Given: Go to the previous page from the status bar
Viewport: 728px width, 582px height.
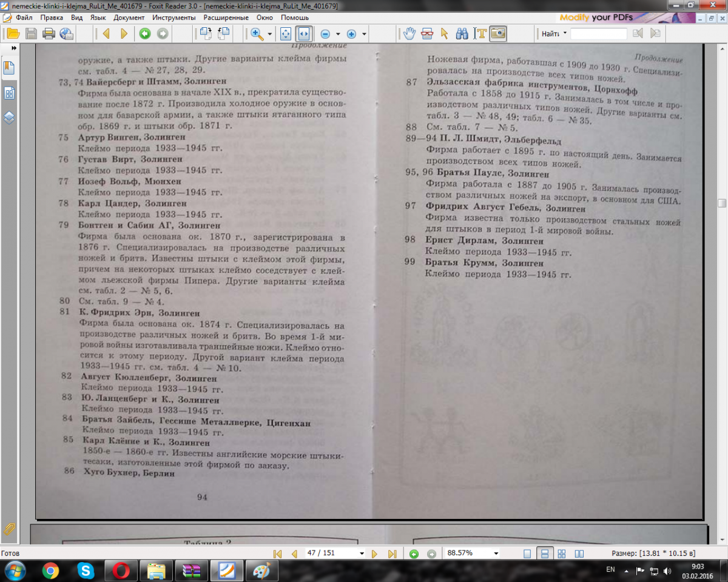Looking at the screenshot, I should click(294, 554).
